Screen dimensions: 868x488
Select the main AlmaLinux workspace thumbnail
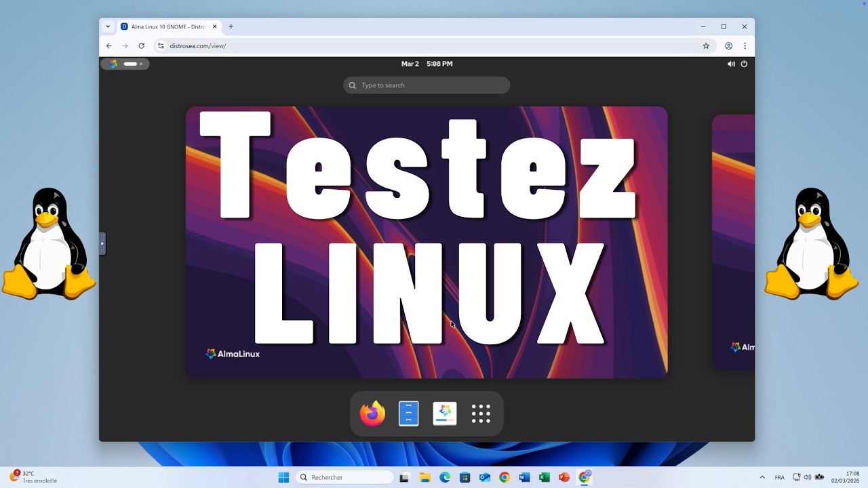427,242
